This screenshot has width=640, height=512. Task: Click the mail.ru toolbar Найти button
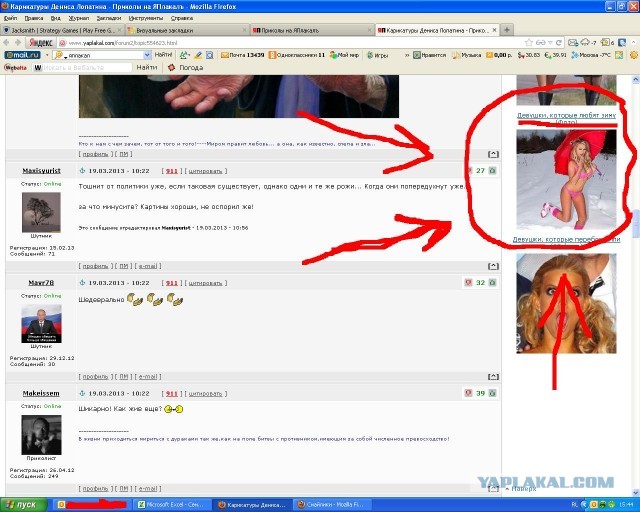[x=163, y=55]
